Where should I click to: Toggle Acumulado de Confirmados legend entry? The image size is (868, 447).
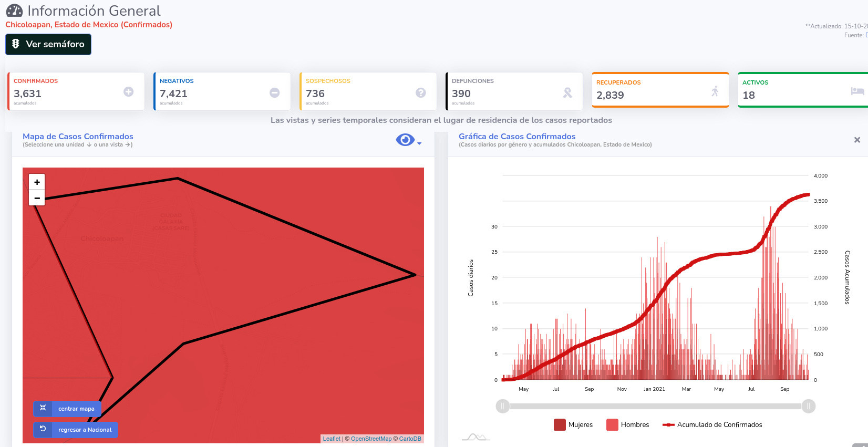pos(712,424)
